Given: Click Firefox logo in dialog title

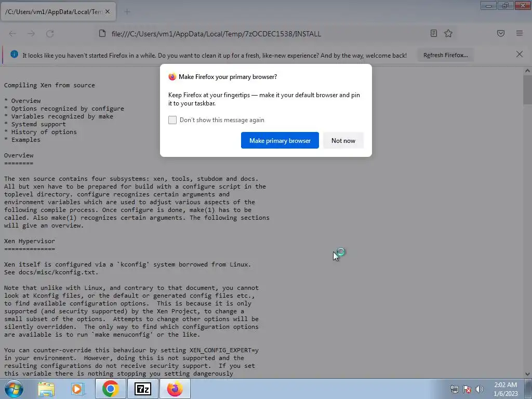Looking at the screenshot, I should coord(172,77).
